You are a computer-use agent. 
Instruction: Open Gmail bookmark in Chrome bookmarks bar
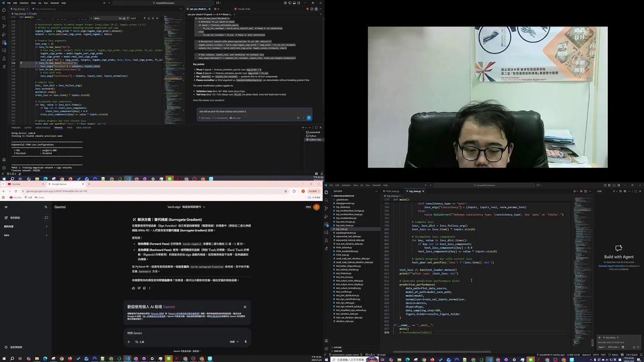click(40, 197)
